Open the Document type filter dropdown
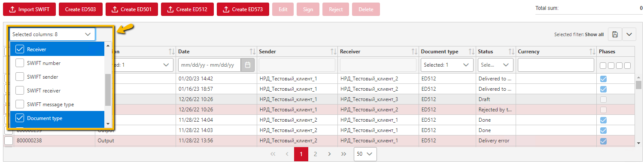The height and width of the screenshot is (163, 644). 447,65
